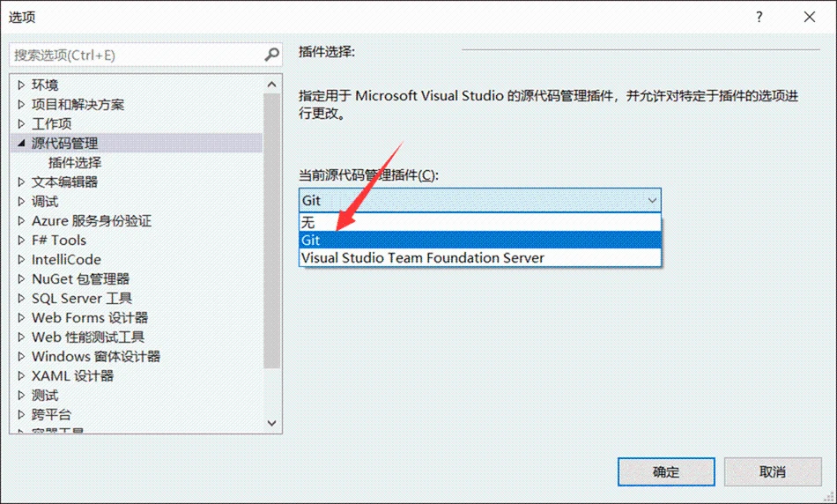Choose Visual Studio Team Foundation Server option

click(x=479, y=257)
